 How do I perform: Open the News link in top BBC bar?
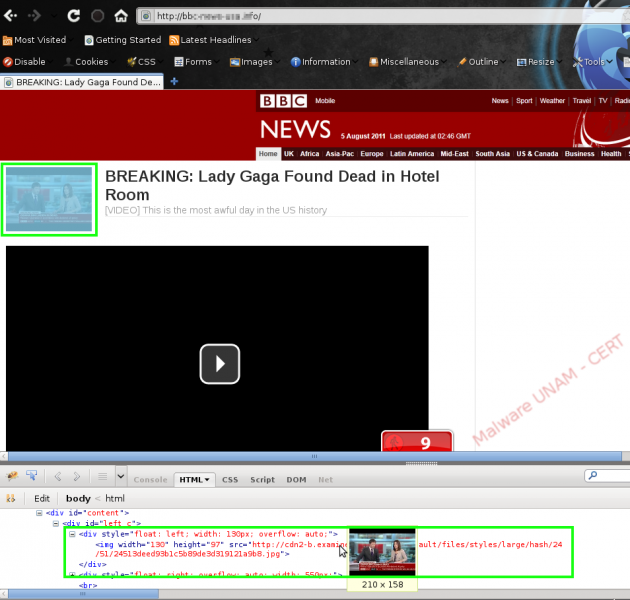coord(500,101)
